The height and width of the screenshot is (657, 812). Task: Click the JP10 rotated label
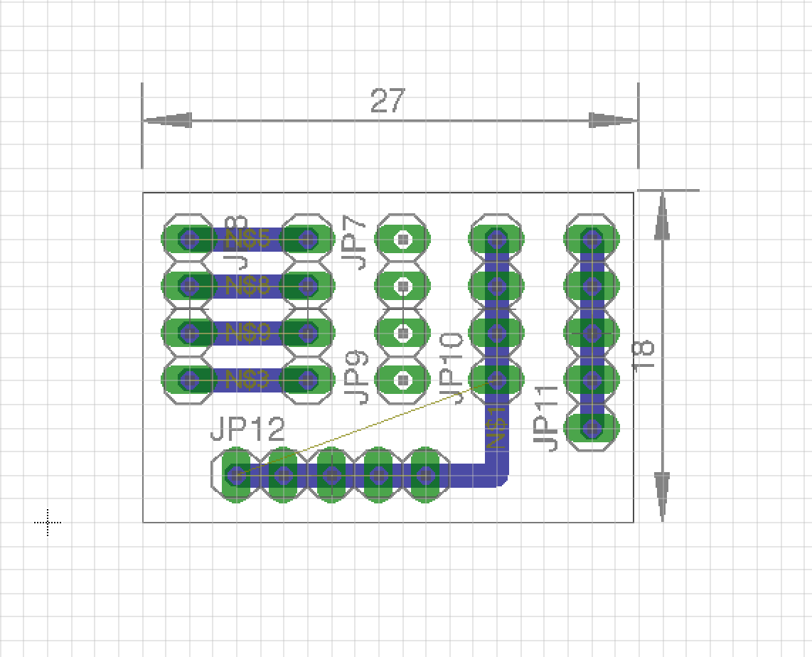point(451,368)
